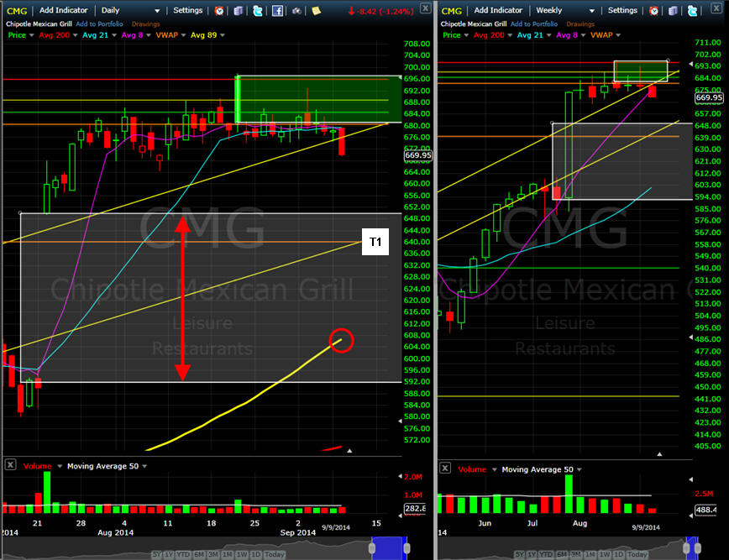The width and height of the screenshot is (729, 560).
Task: Expand Avg 200 options in Weekly chart
Action: (x=510, y=35)
